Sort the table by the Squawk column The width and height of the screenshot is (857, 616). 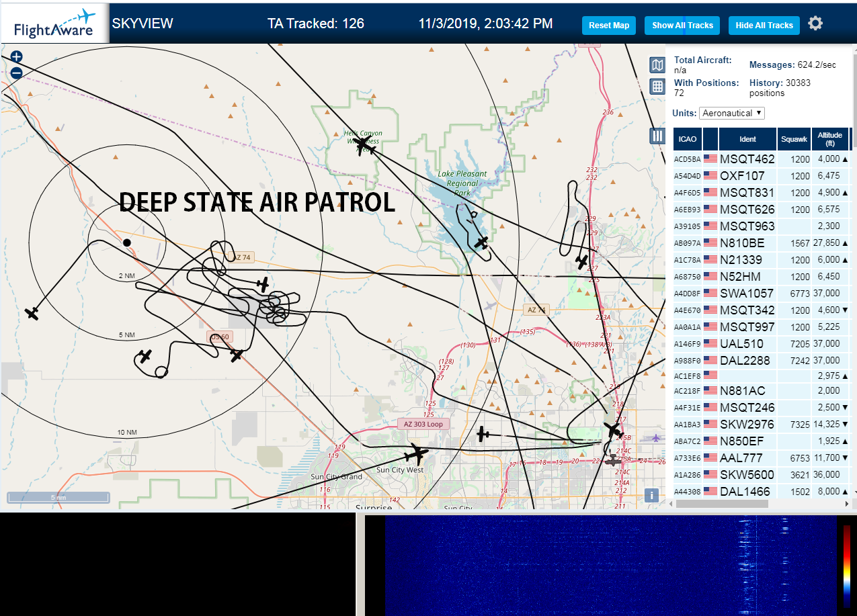tap(794, 139)
